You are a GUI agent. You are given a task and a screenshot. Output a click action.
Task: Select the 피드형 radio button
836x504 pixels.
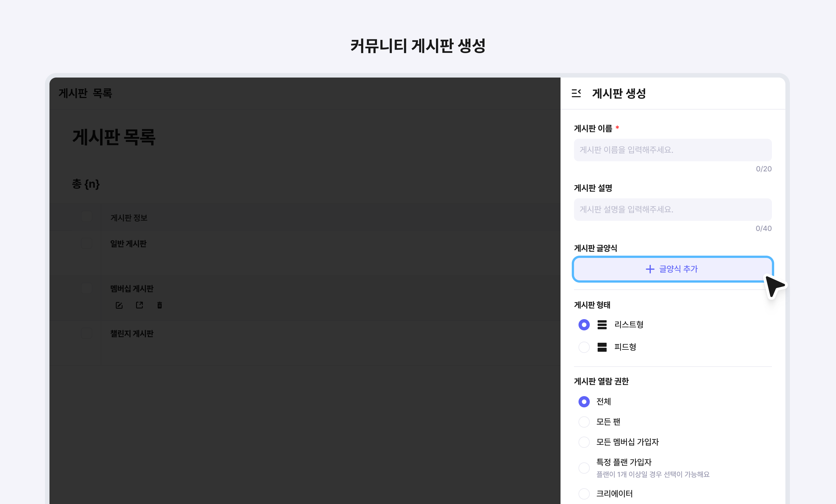click(584, 347)
